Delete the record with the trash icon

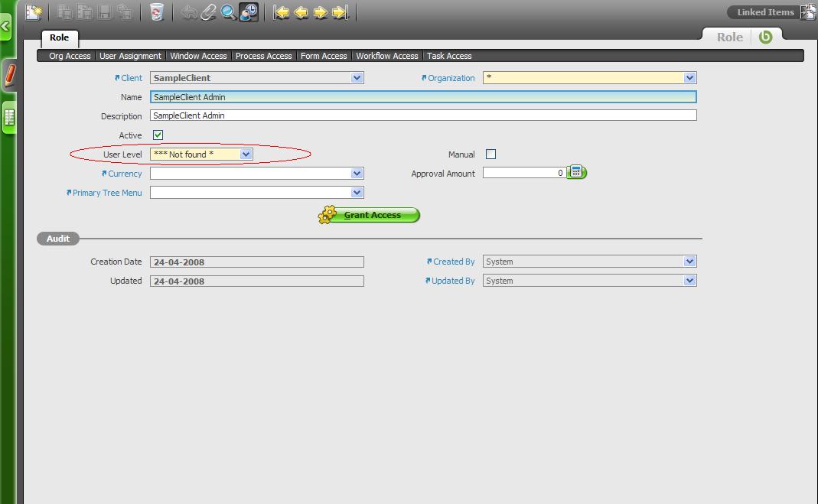pos(157,11)
